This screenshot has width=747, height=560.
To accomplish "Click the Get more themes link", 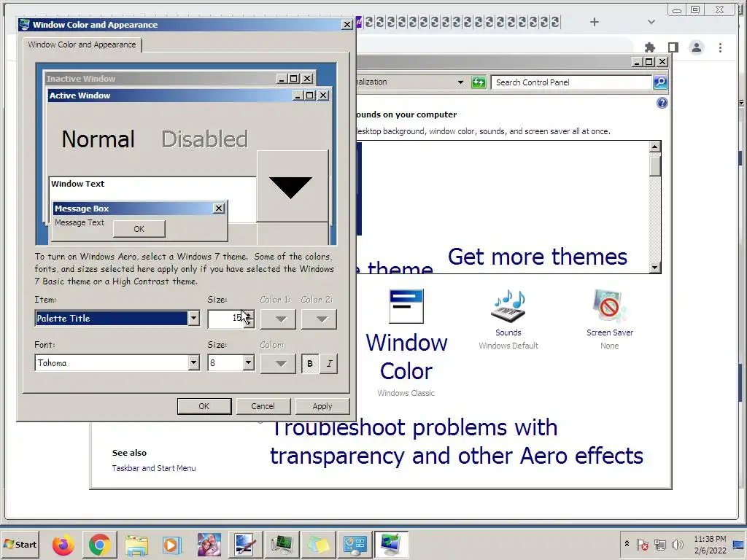I will point(538,257).
